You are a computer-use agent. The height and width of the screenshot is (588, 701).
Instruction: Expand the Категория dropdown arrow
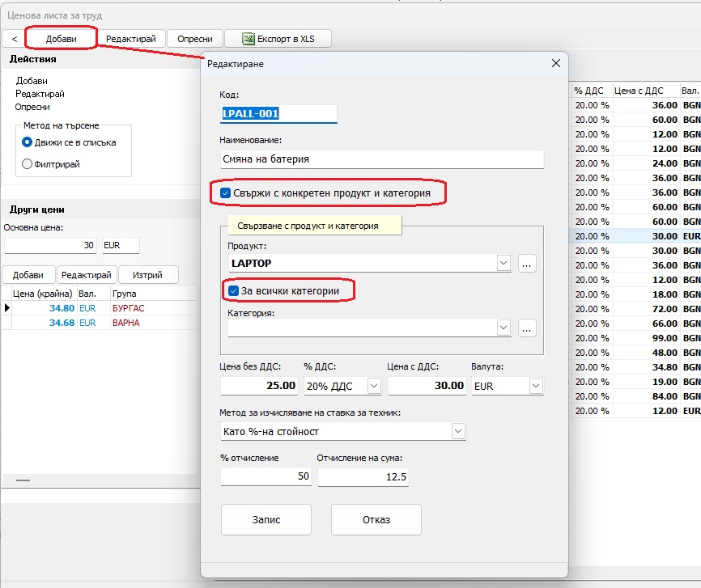(503, 328)
